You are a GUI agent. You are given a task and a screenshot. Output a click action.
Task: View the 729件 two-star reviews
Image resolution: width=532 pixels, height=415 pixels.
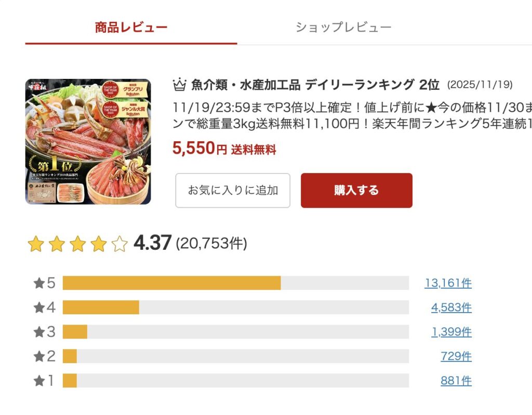pos(456,356)
